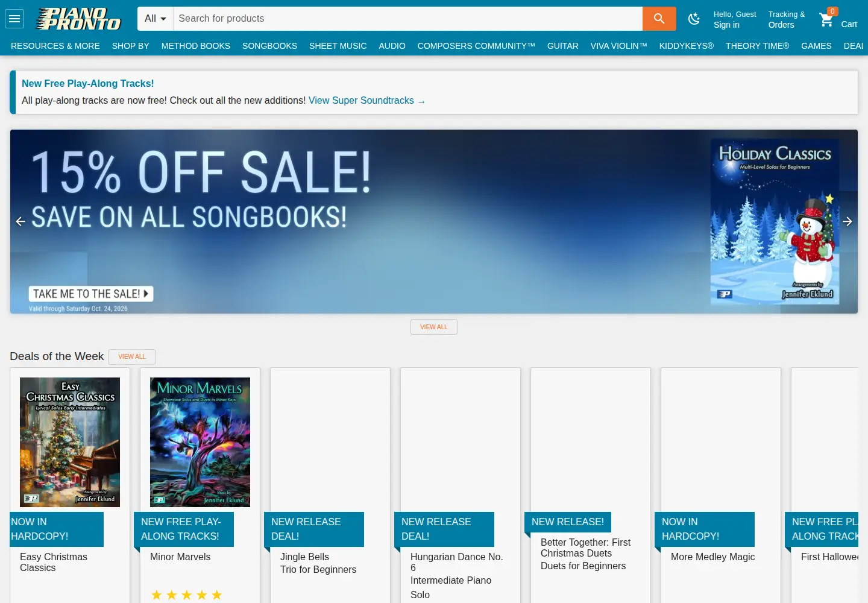868x603 pixels.
Task: Open the shopping cart icon
Action: [826, 20]
